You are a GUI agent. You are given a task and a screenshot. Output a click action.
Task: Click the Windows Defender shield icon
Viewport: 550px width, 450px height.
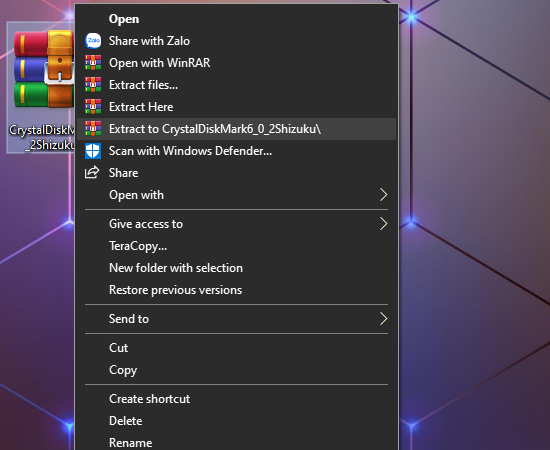point(93,151)
